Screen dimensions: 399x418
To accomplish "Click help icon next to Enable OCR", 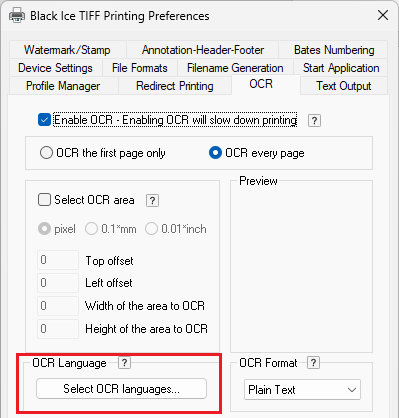I will (x=314, y=120).
